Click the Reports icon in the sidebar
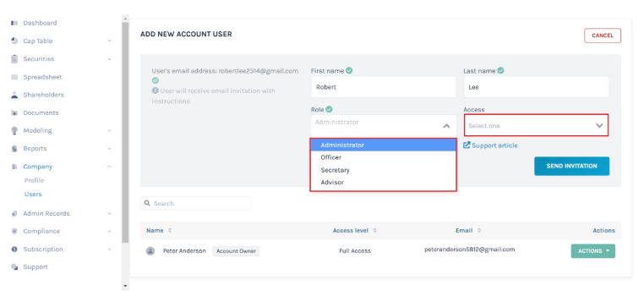The width and height of the screenshot is (644, 307). pos(14,148)
